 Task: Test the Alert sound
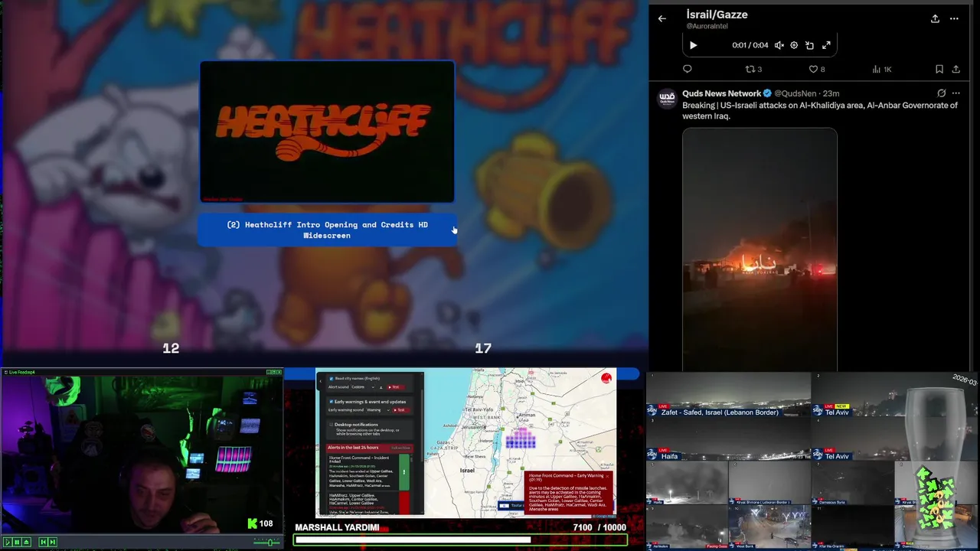[x=395, y=387]
